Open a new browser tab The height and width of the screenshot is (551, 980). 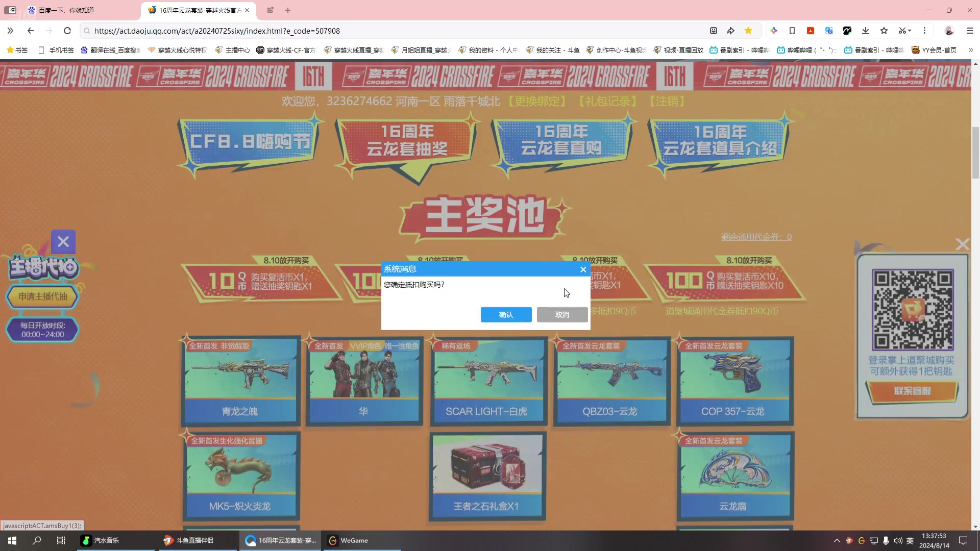point(288,10)
